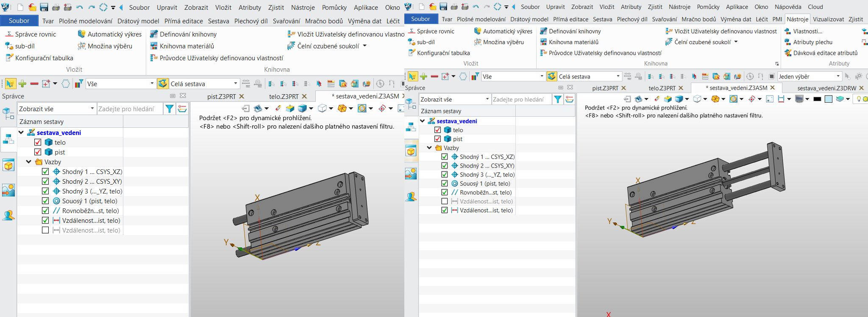Open the 'Plechový díl' ribbon tab in the left window
Image resolution: width=868 pixels, height=317 pixels.
pos(250,21)
